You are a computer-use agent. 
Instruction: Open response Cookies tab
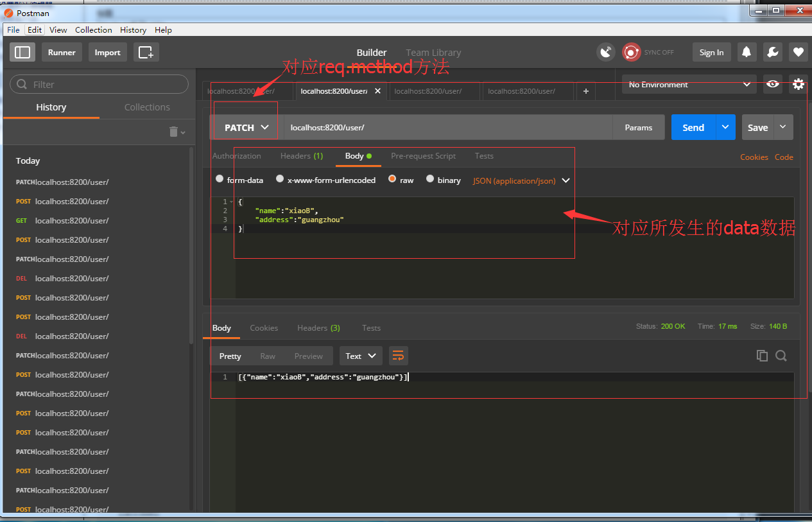pyautogui.click(x=264, y=328)
